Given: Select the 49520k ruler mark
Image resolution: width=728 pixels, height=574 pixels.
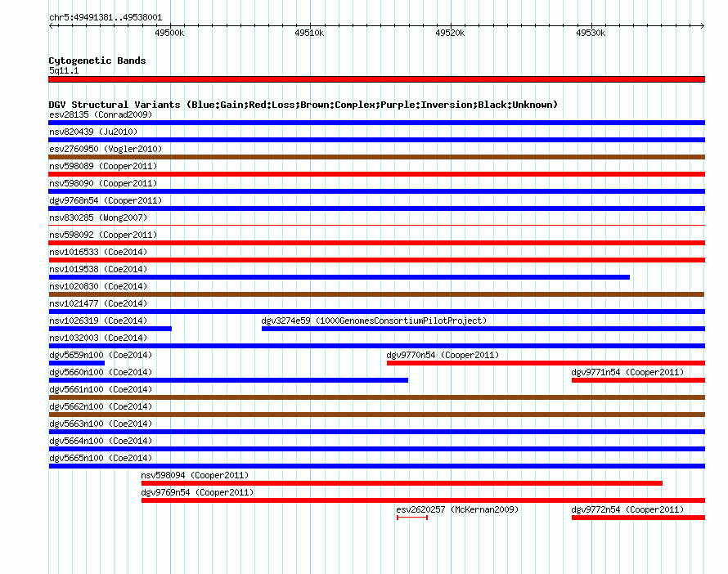Looking at the screenshot, I should (450, 33).
